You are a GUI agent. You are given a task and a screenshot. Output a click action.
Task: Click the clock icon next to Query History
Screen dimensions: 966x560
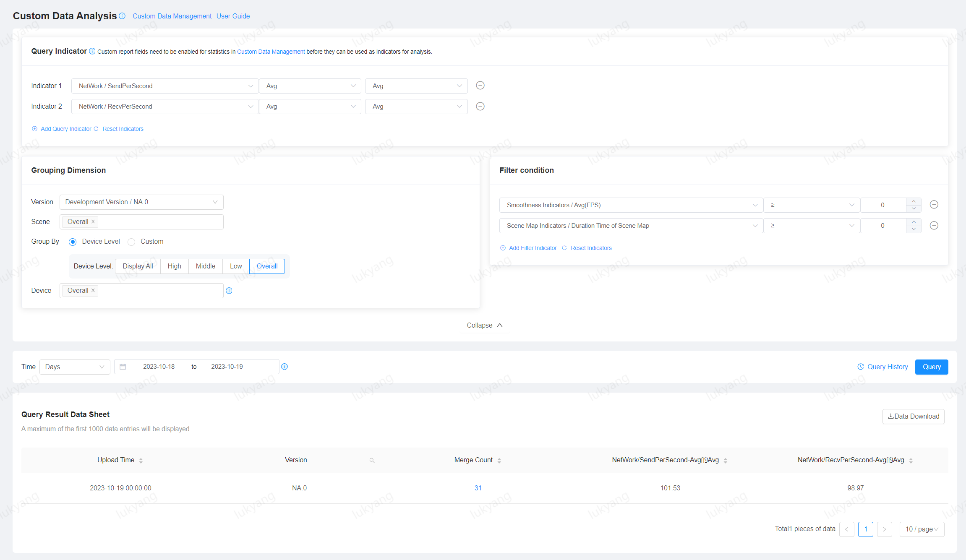(860, 367)
